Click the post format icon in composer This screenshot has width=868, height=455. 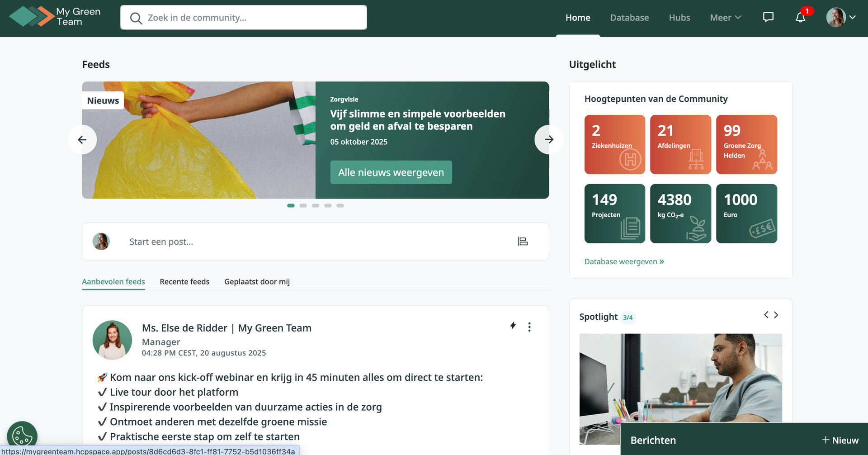[523, 242]
